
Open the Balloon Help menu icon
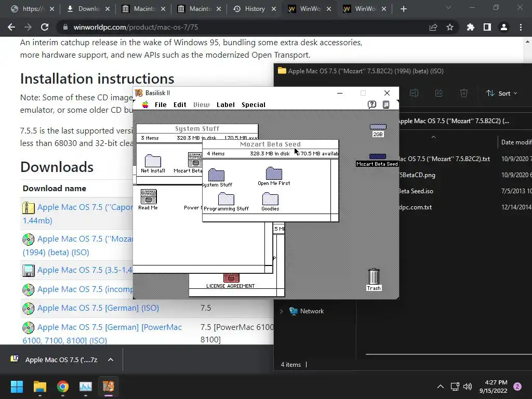[372, 104]
